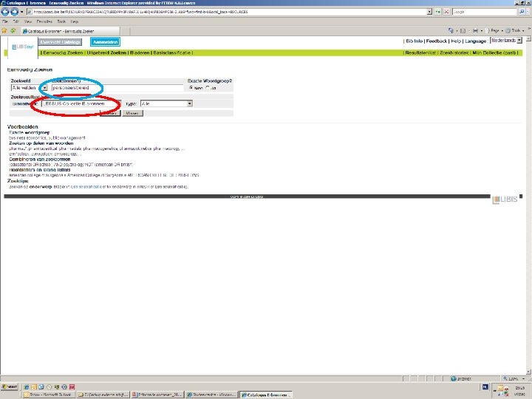Click the Windows Start button

9,386
